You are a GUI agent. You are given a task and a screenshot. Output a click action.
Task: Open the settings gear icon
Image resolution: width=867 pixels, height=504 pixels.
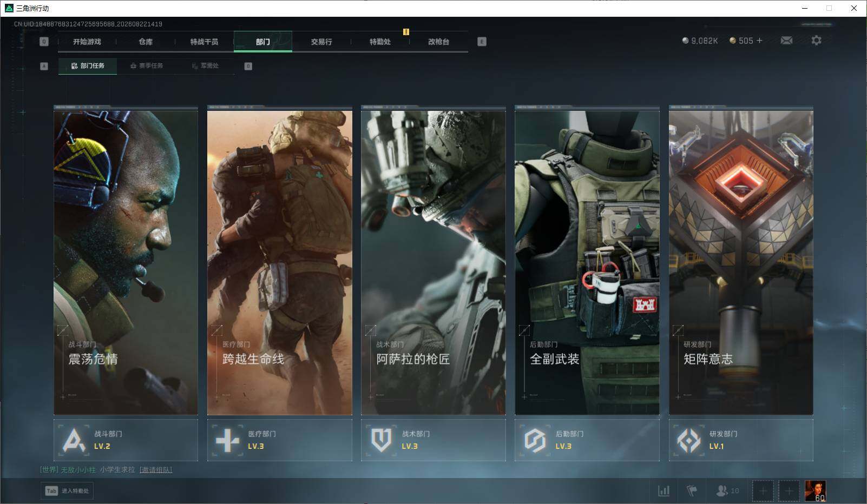coord(816,41)
